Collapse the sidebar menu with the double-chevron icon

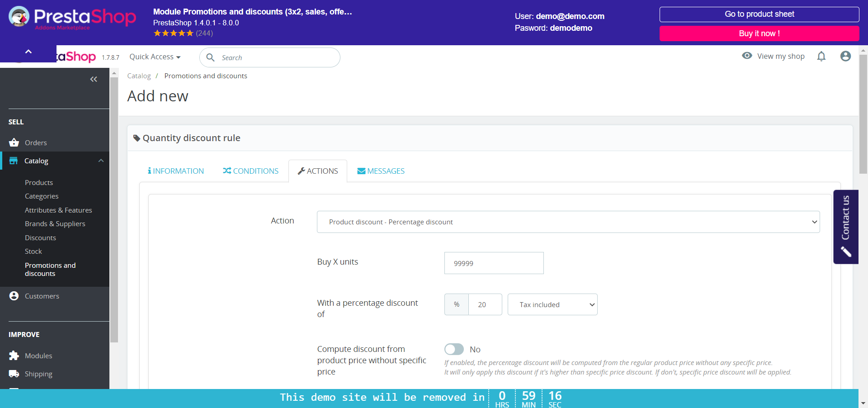coord(94,79)
